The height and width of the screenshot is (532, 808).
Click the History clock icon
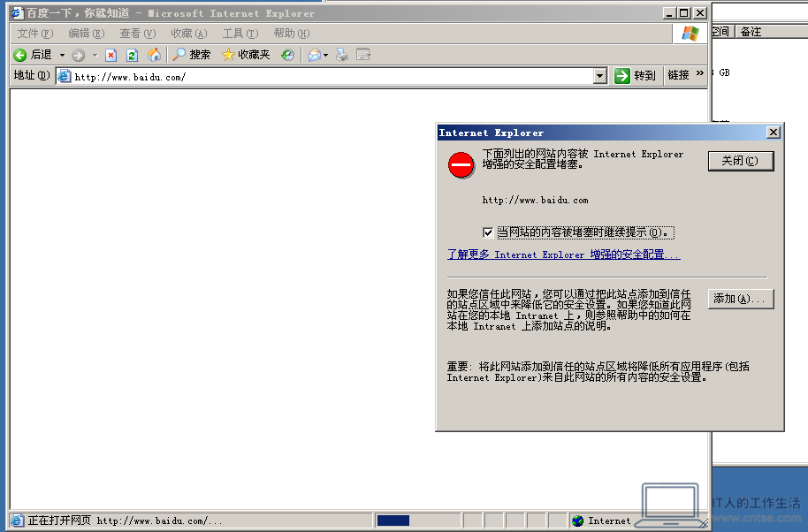coord(287,55)
